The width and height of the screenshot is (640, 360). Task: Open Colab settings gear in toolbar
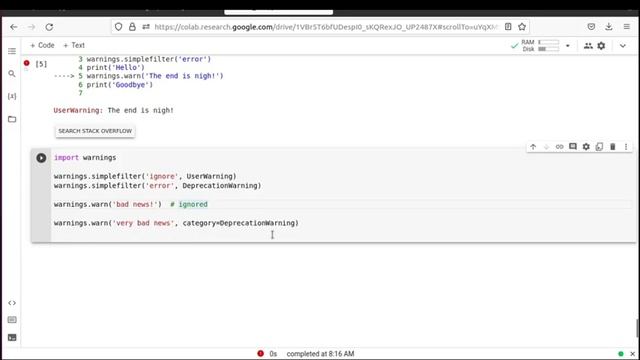tap(601, 46)
